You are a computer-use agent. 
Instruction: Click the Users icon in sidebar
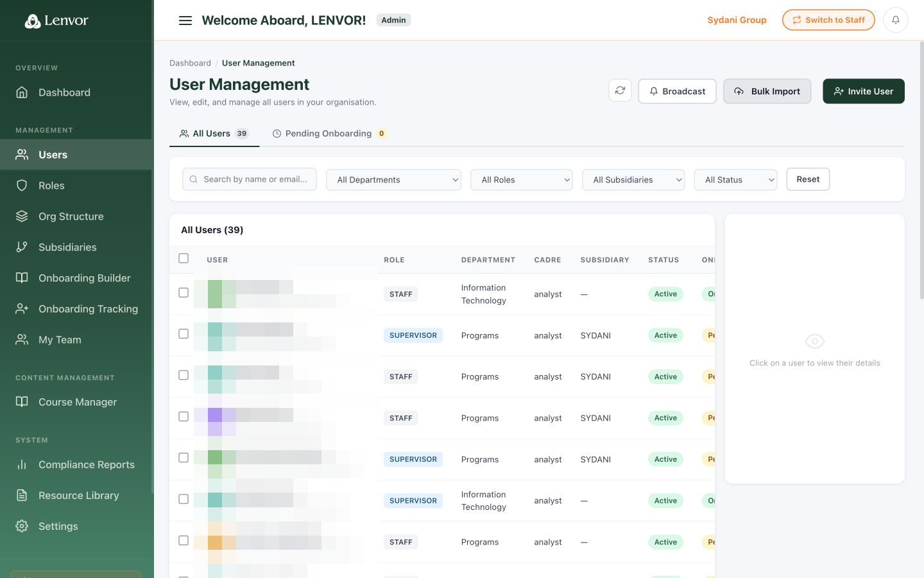tap(22, 155)
